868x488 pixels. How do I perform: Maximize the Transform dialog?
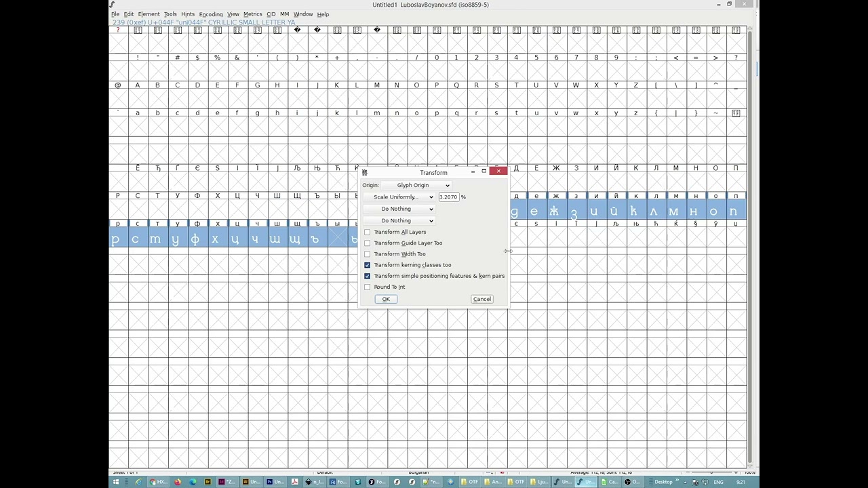click(x=484, y=171)
